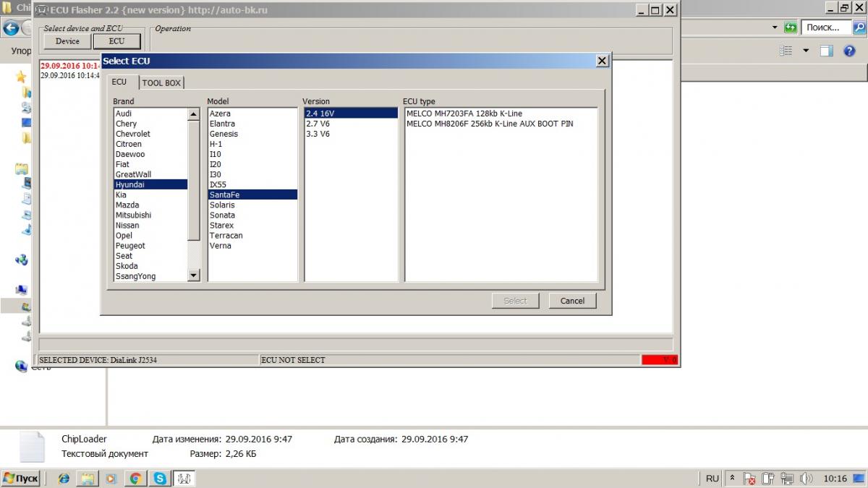Select Audi in Brand list
Viewport: 868px width, 488px height.
coord(150,114)
